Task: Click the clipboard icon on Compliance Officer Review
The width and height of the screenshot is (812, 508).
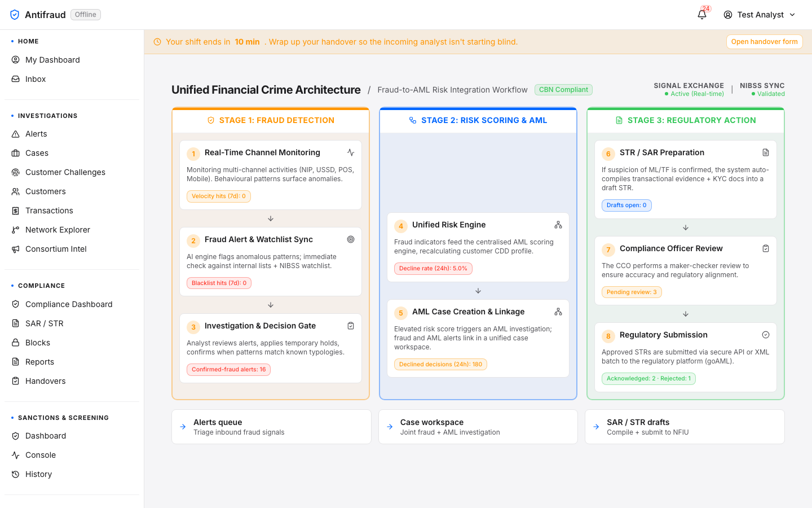Action: pos(766,248)
